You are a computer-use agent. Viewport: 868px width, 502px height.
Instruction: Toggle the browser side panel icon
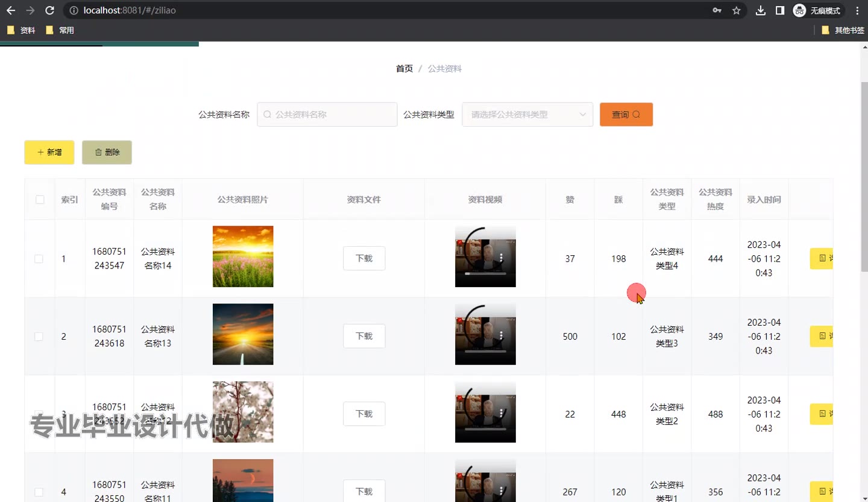[x=780, y=10]
